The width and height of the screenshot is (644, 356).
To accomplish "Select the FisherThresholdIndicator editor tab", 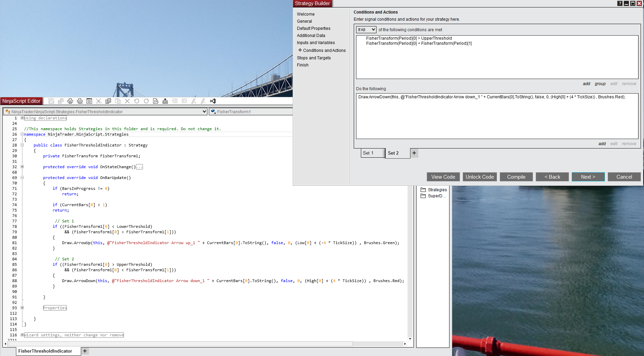I will pos(48,351).
